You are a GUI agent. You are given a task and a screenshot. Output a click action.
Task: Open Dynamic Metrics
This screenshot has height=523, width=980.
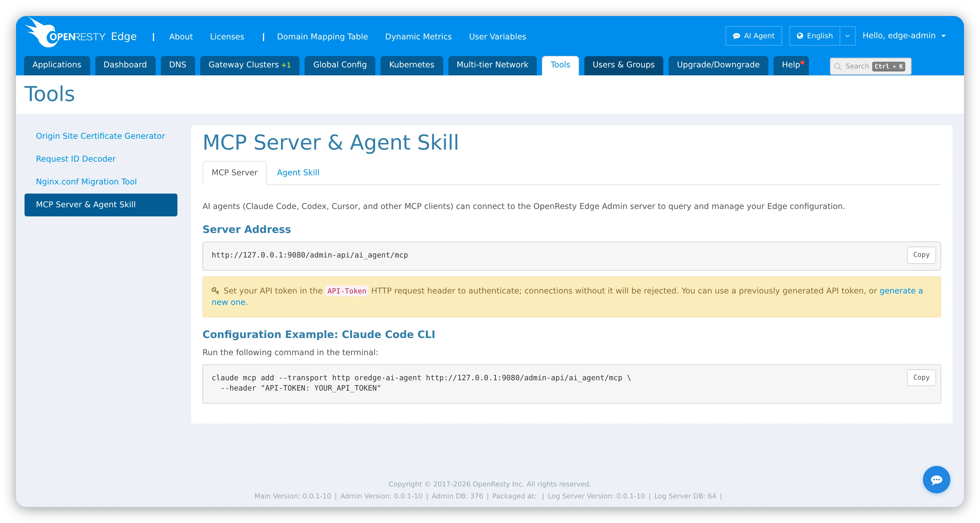(418, 37)
